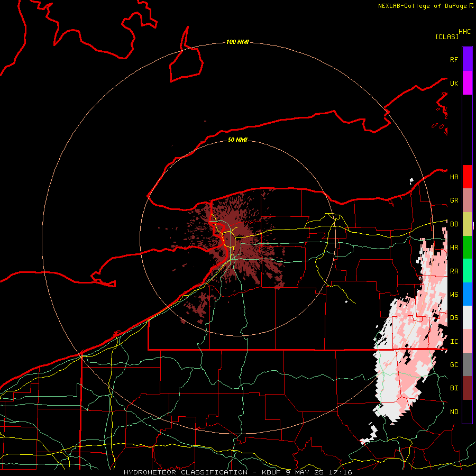Click the BI legend label

click(x=454, y=388)
